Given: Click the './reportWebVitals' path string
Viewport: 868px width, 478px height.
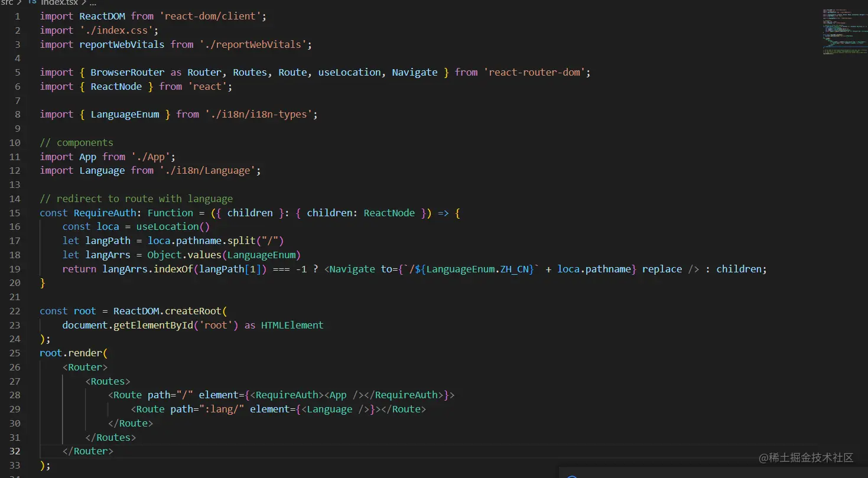Looking at the screenshot, I should click(x=253, y=44).
